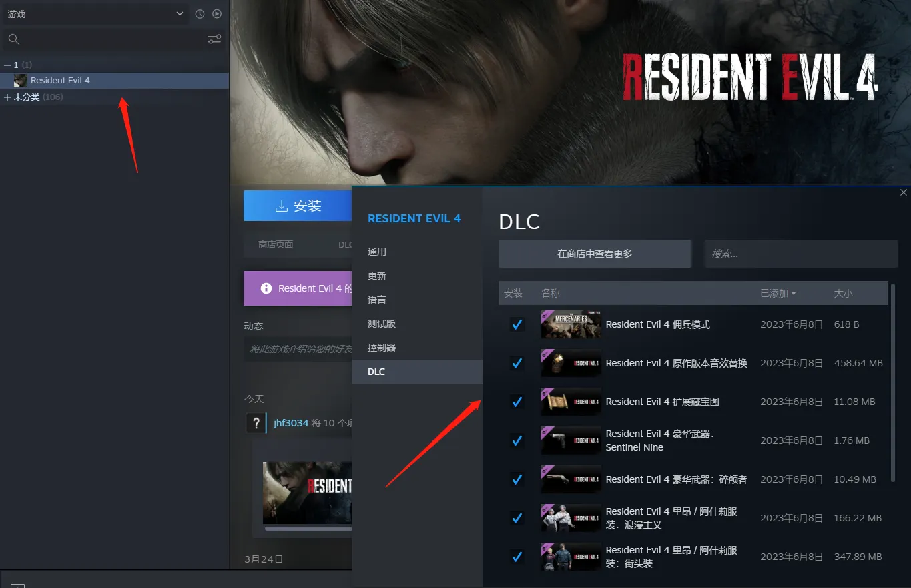Click 在商店中查看更多 button
This screenshot has height=588, width=911.
[595, 254]
